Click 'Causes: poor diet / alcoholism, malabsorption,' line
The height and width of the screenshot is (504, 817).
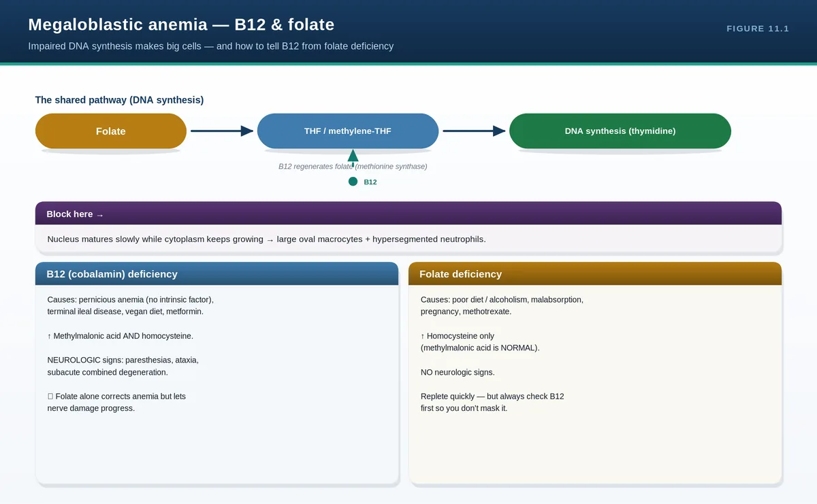pos(502,299)
